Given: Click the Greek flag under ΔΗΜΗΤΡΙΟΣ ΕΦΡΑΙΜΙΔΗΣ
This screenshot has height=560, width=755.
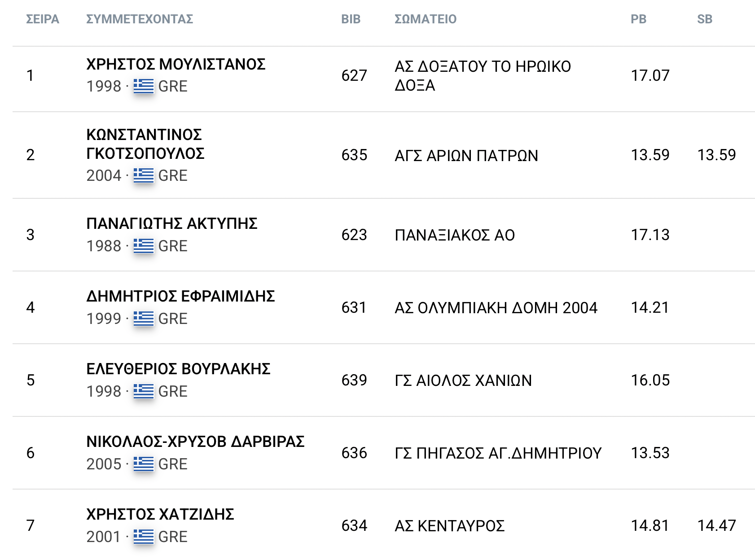Looking at the screenshot, I should [144, 319].
